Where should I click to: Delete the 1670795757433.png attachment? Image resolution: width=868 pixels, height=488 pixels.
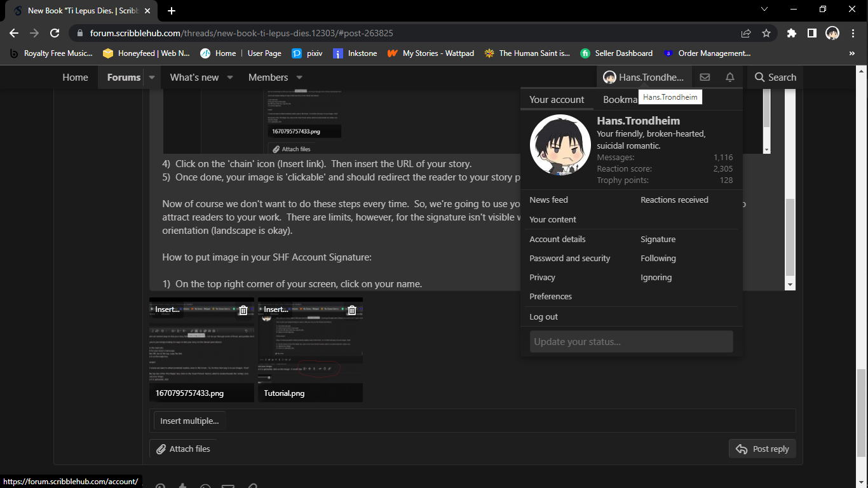243,310
